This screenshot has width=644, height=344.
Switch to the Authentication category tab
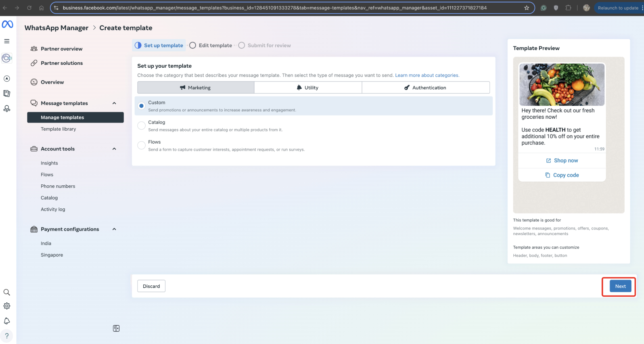click(x=426, y=87)
